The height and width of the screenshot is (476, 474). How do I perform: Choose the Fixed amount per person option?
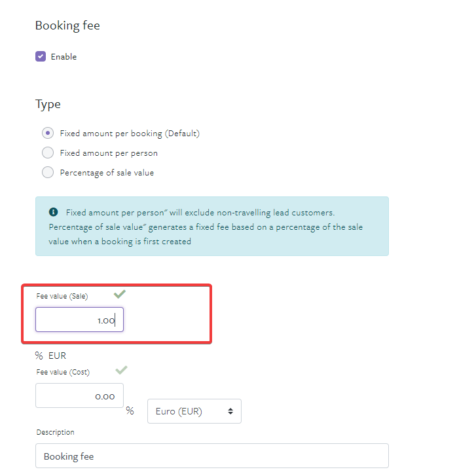point(48,153)
